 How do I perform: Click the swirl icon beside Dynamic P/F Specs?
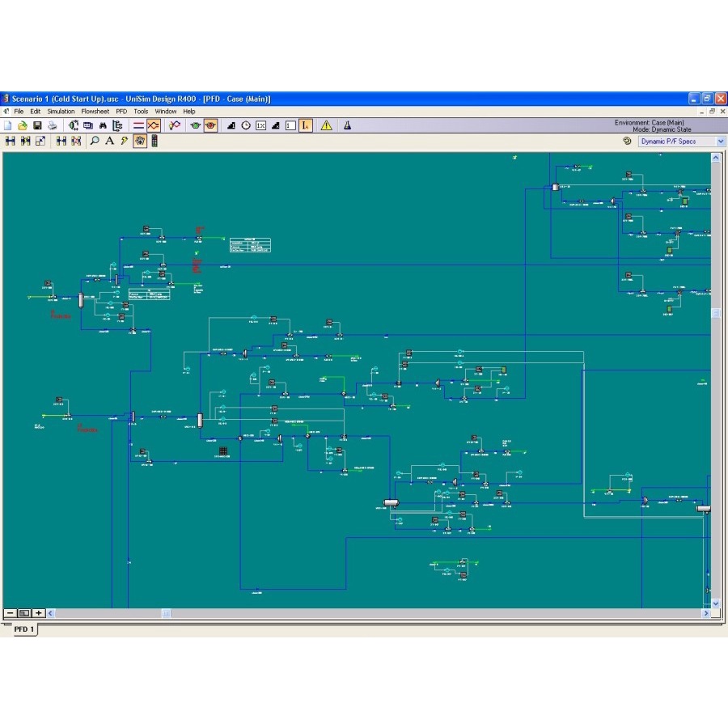click(627, 141)
